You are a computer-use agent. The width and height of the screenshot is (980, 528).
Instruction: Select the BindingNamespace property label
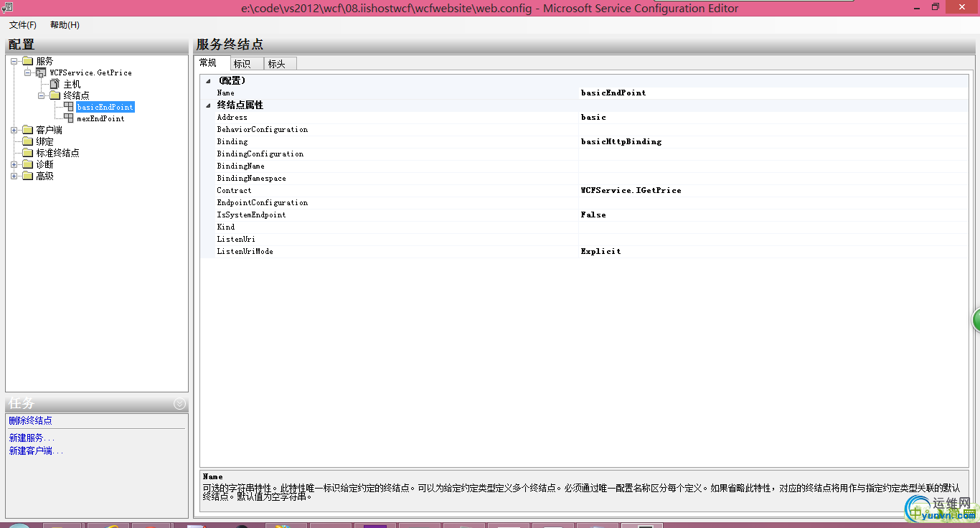tap(251, 178)
